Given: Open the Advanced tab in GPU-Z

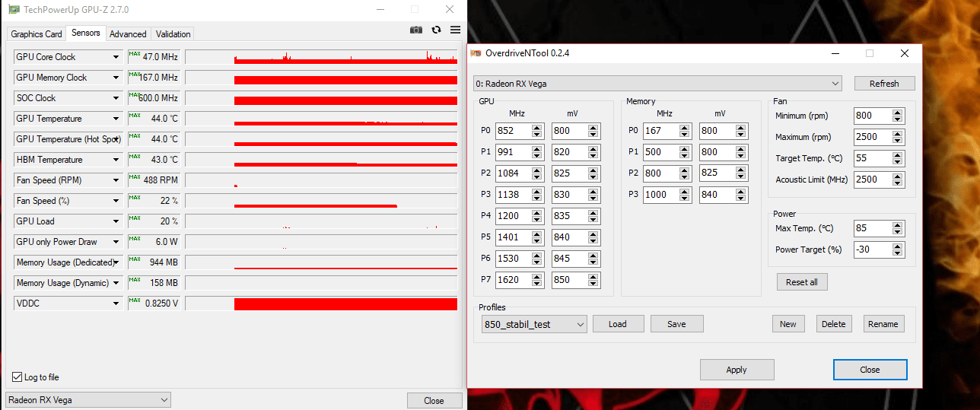Looking at the screenshot, I should point(128,34).
